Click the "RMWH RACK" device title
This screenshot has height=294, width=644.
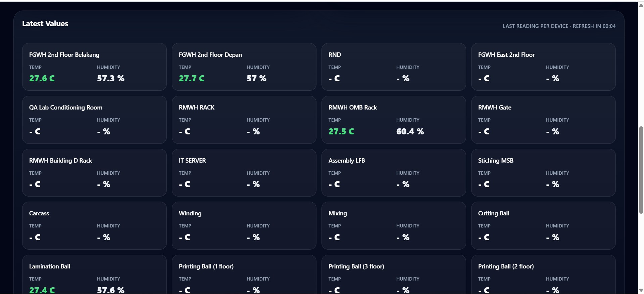tap(197, 108)
